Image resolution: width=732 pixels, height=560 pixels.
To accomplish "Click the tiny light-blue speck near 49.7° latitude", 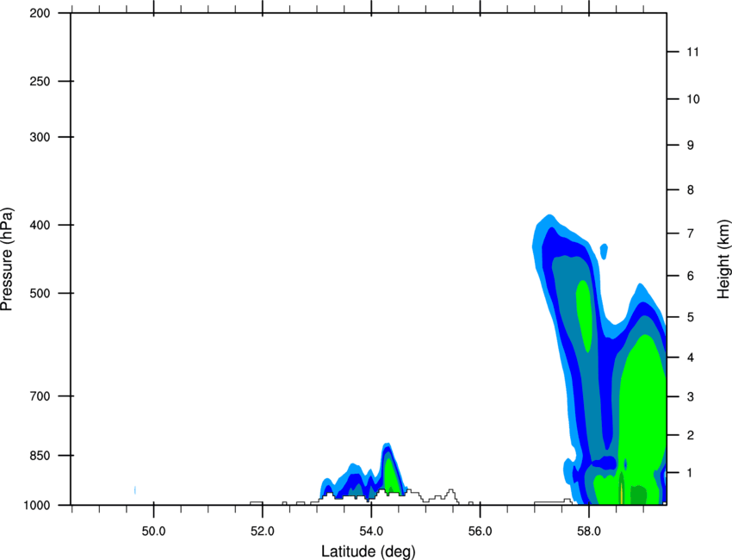I will pyautogui.click(x=135, y=490).
